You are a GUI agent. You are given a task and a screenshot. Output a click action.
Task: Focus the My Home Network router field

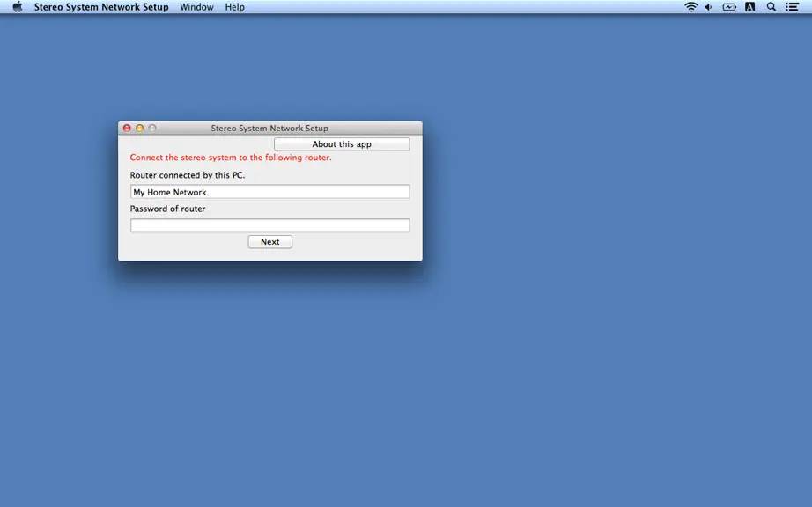(x=269, y=192)
